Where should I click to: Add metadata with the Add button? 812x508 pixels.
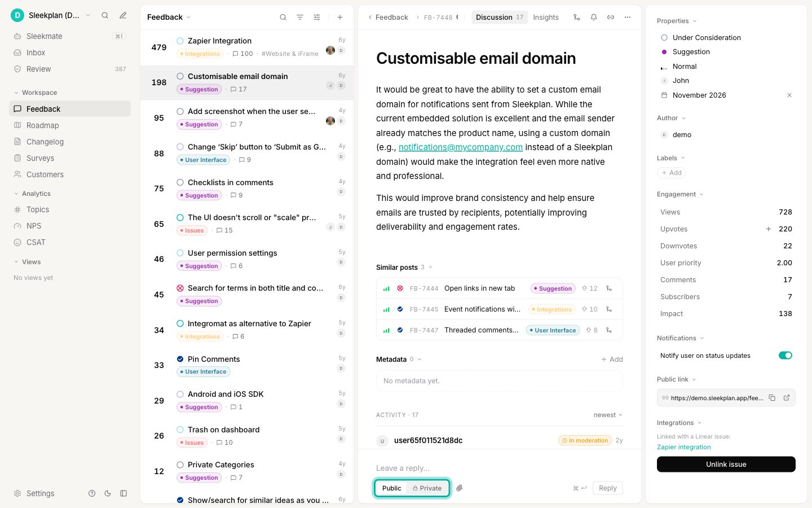coord(612,360)
